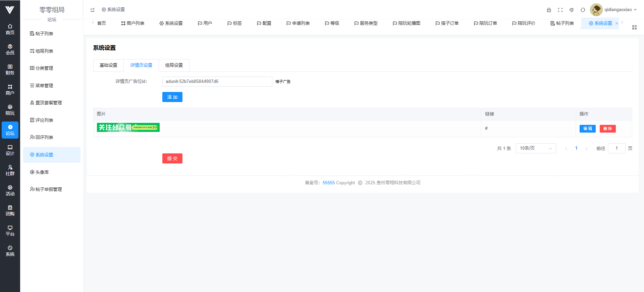Click the 详情页广告位id input field
This screenshot has width=644, height=292.
point(217,82)
